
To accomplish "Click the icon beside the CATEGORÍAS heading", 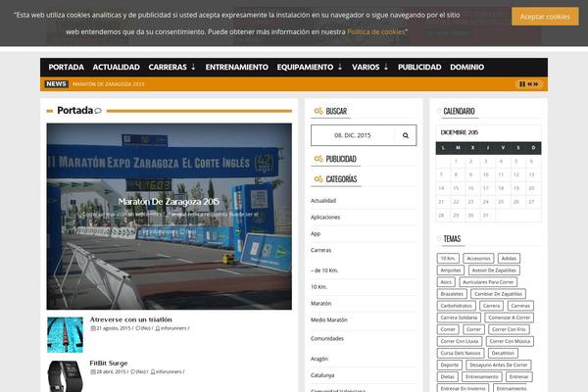I will [318, 179].
